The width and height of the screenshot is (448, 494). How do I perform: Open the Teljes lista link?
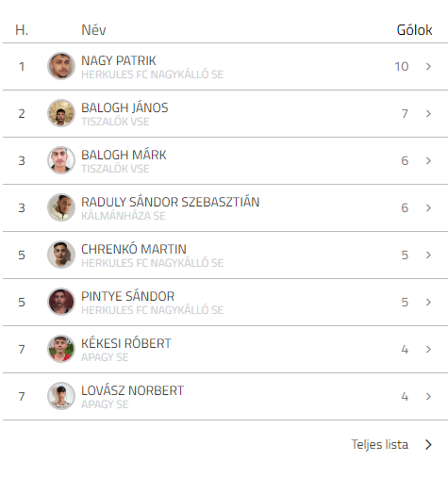379,445
